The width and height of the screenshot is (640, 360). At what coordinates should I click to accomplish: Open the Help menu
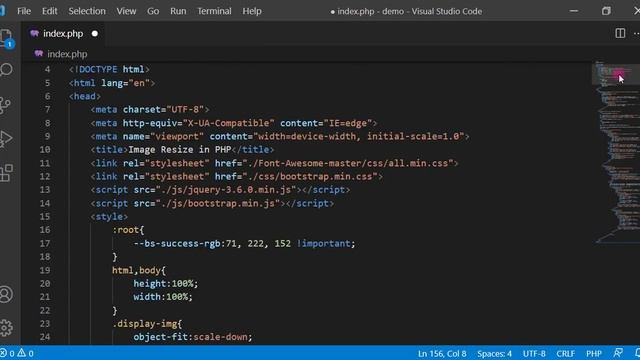point(252,11)
